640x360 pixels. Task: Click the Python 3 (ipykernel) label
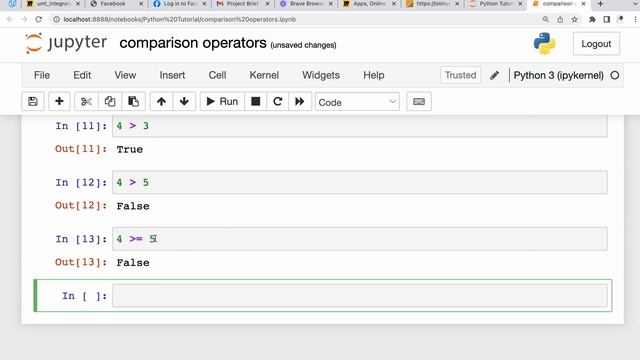558,75
